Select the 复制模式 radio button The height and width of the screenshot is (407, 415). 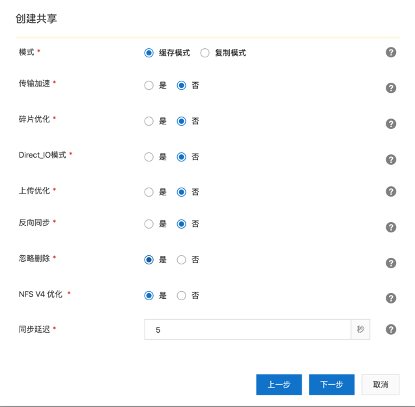(205, 53)
